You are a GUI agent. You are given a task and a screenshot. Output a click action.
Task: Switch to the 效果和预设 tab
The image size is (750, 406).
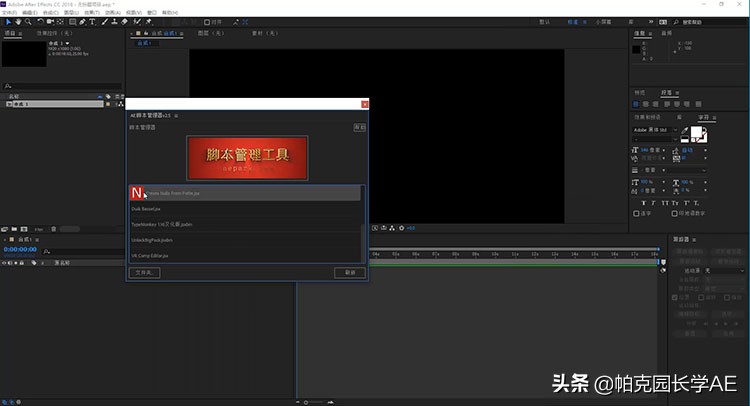click(x=647, y=117)
